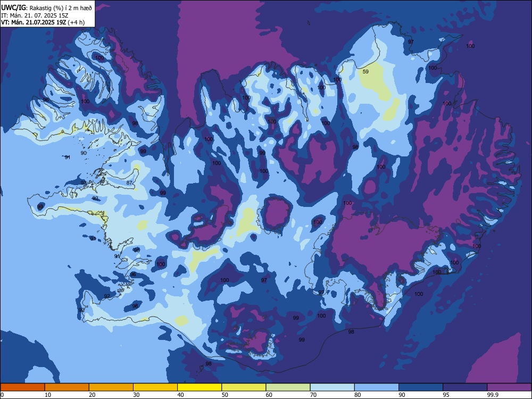Click the legend tick label '70'
Image resolution: width=532 pixels, height=399 pixels.
tap(313, 395)
